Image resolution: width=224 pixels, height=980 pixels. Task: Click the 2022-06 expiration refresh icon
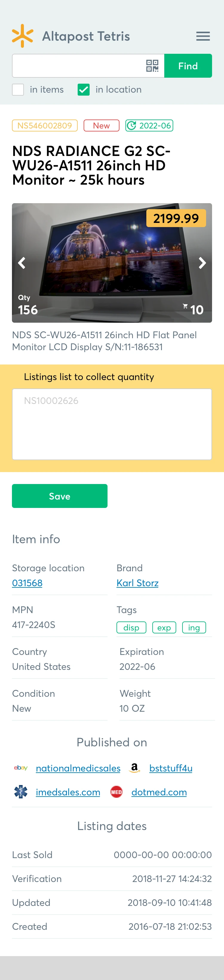132,125
